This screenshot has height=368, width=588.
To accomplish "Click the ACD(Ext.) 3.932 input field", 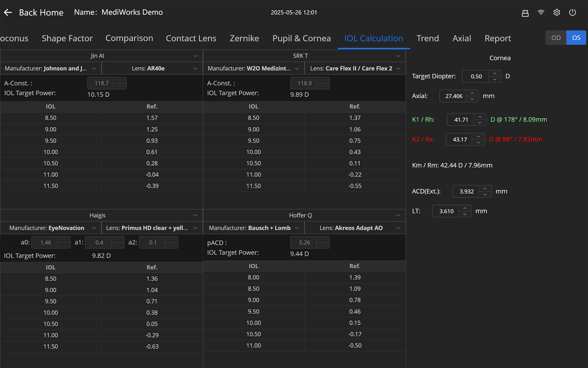I will pyautogui.click(x=466, y=191).
